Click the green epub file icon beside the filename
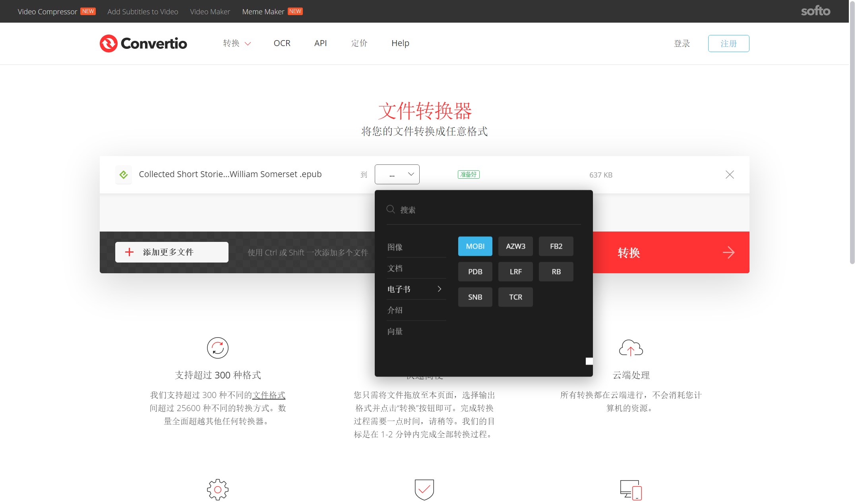856x504 pixels. (x=124, y=174)
